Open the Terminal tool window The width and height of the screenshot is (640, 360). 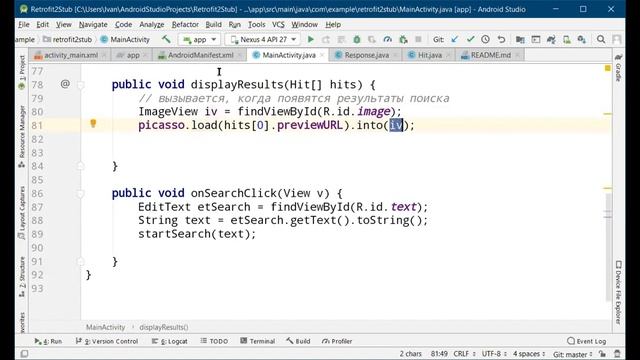pos(258,341)
